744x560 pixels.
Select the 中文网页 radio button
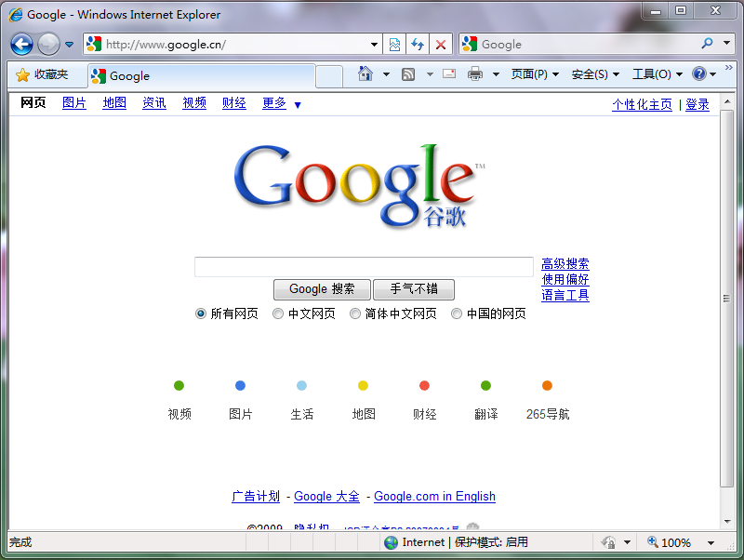pos(278,313)
